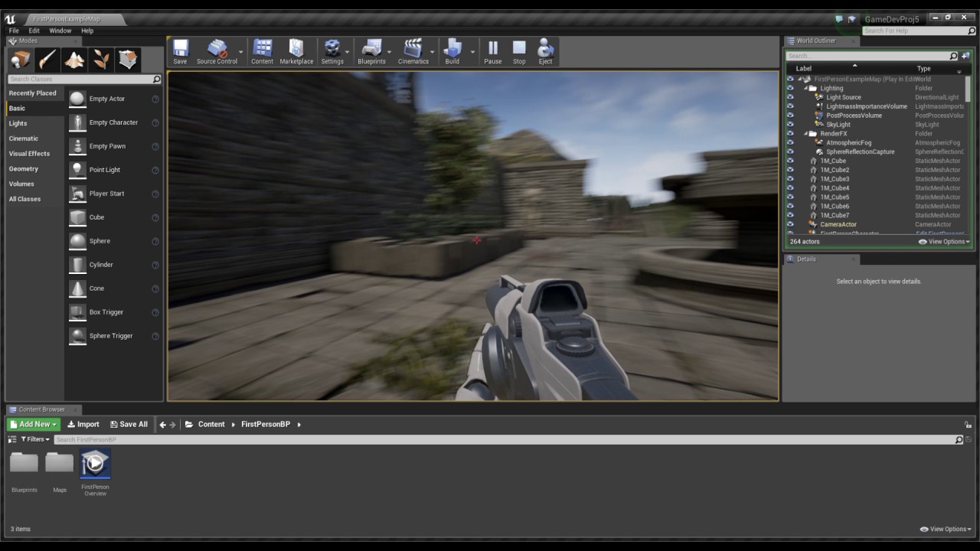Toggle visibility of PostProcessVolume
This screenshot has height=551, width=980.
coord(790,116)
